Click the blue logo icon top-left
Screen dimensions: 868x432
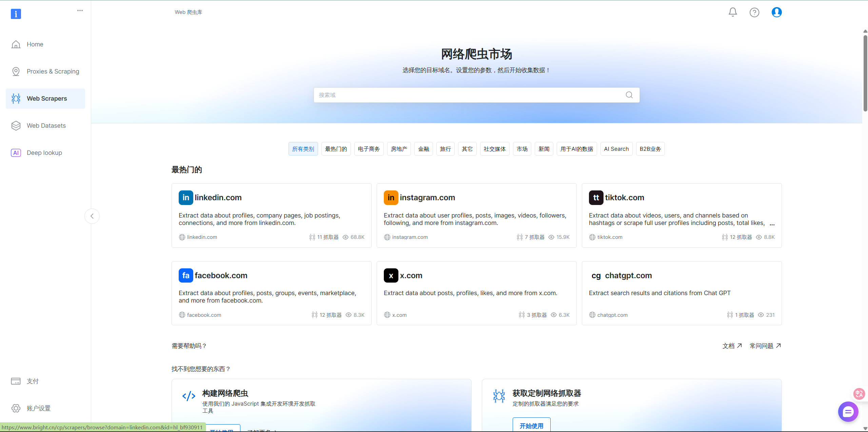[x=16, y=14]
